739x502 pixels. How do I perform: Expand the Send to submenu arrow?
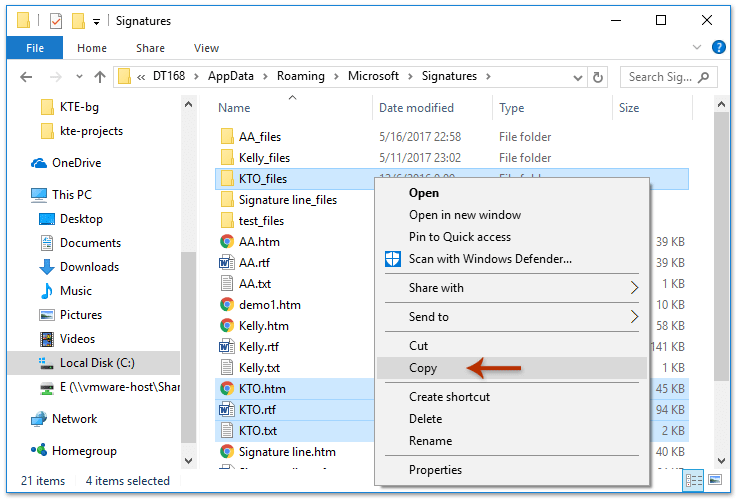point(634,317)
